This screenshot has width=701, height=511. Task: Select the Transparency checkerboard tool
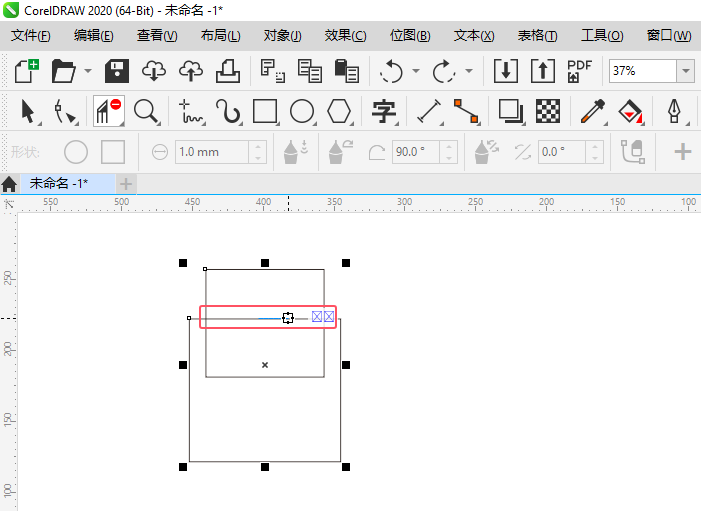coord(548,111)
